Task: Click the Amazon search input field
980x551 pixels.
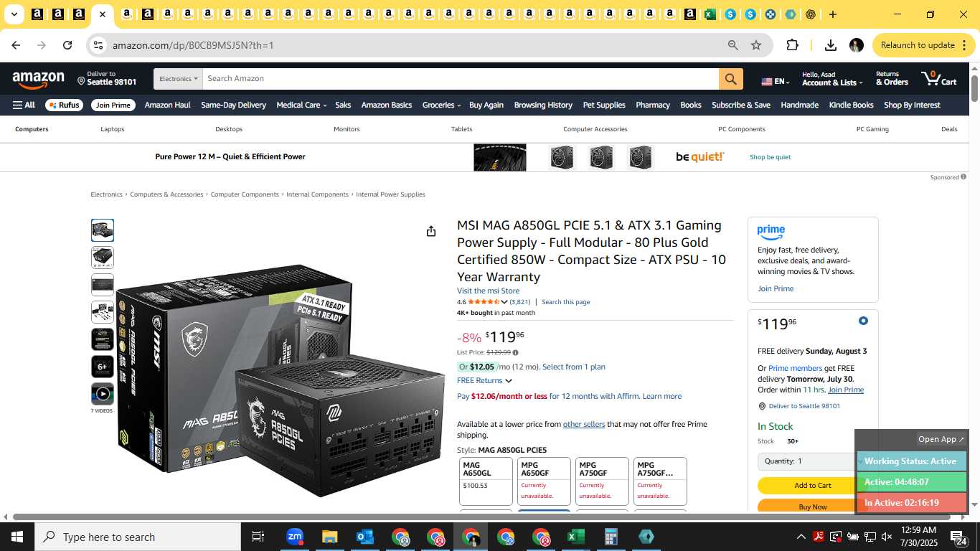Action: (461, 79)
